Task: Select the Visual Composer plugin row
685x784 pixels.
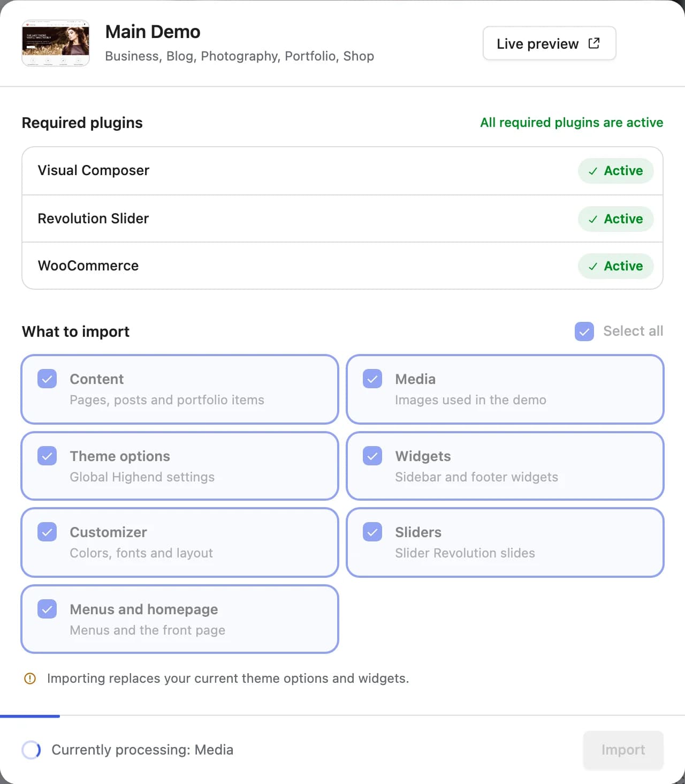Action: 342,171
